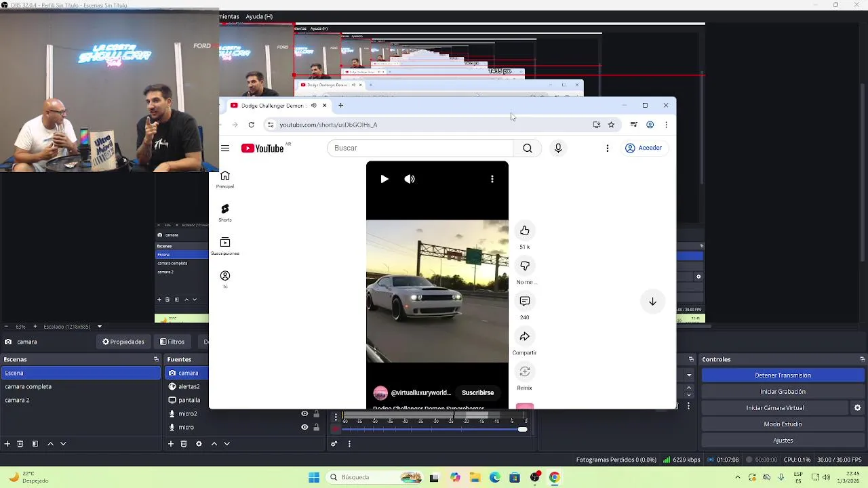The height and width of the screenshot is (488, 868).
Task: Click the Remix icon
Action: tap(524, 371)
